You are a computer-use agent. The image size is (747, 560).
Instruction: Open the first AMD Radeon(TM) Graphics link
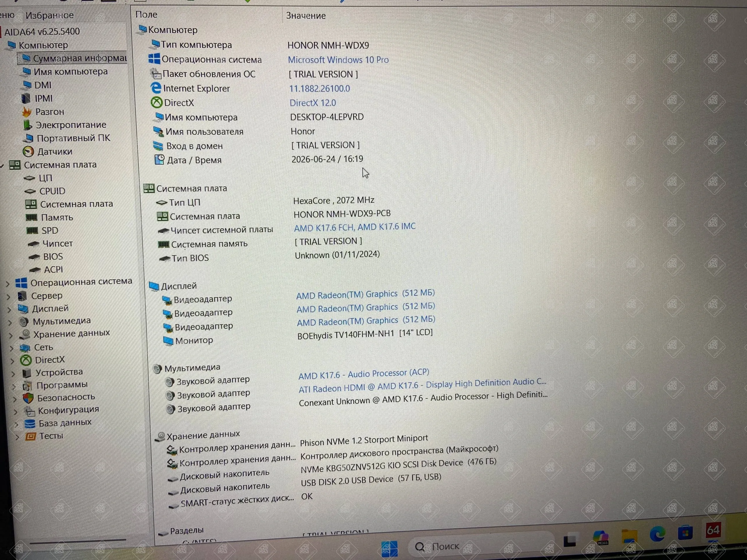tap(365, 294)
